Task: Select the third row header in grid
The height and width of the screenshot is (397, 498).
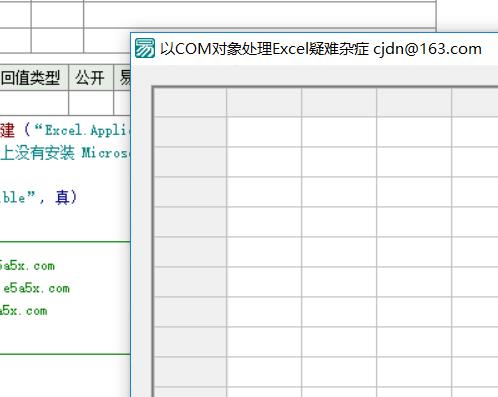Action: coord(190,192)
